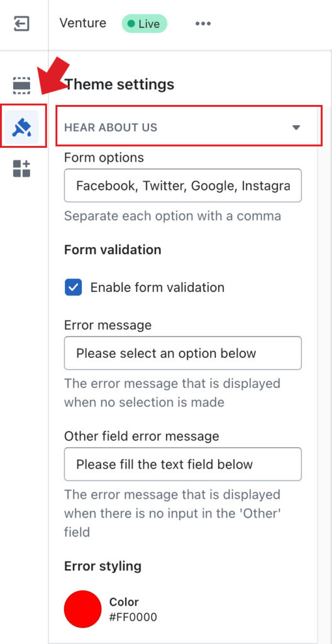332x644 pixels.
Task: Click the Other field error message input
Action: [183, 464]
